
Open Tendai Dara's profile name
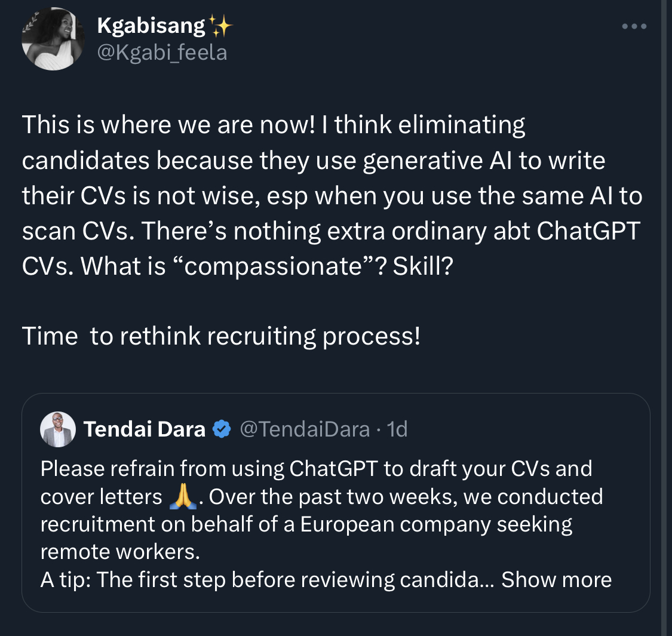click(145, 429)
